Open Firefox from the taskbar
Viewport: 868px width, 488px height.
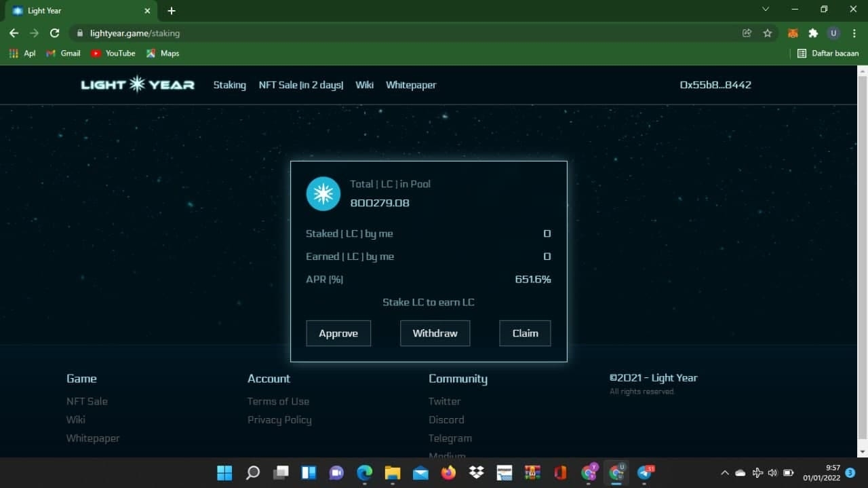(448, 472)
